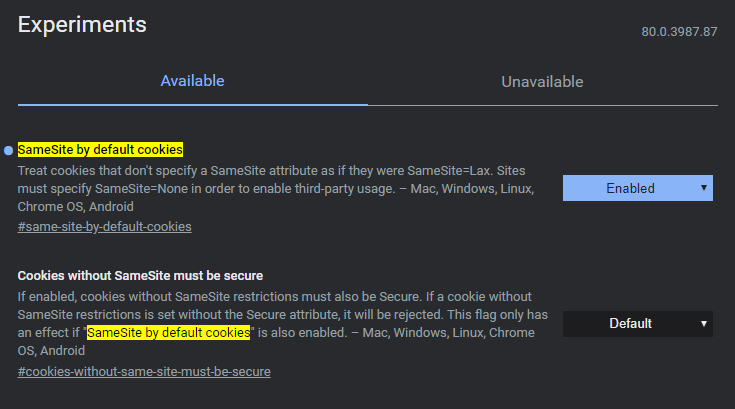Click the arrow on the Default dropdown

click(x=704, y=324)
